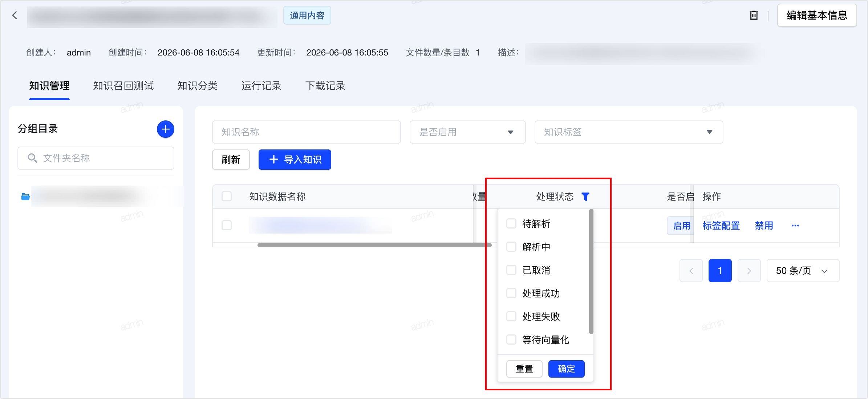Go to next page arrow

749,271
